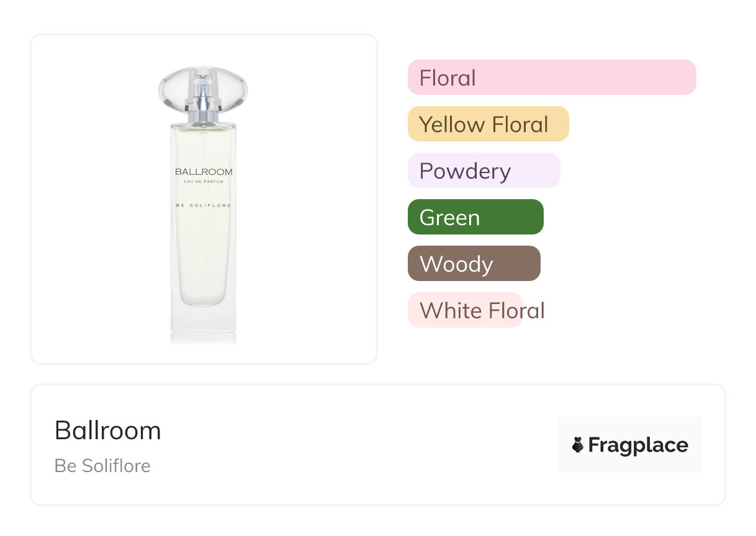756x536 pixels.
Task: Select the pink Floral accord bar
Action: click(x=551, y=78)
